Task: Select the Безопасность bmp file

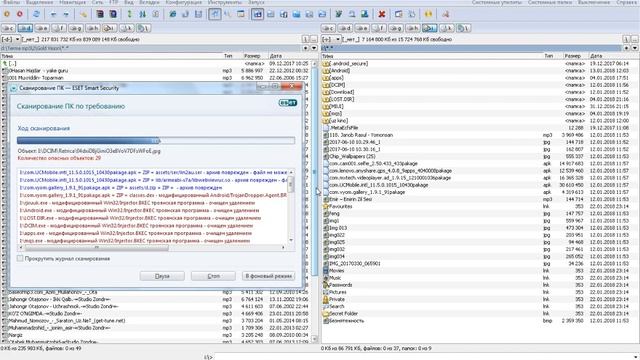Action: click(346, 321)
